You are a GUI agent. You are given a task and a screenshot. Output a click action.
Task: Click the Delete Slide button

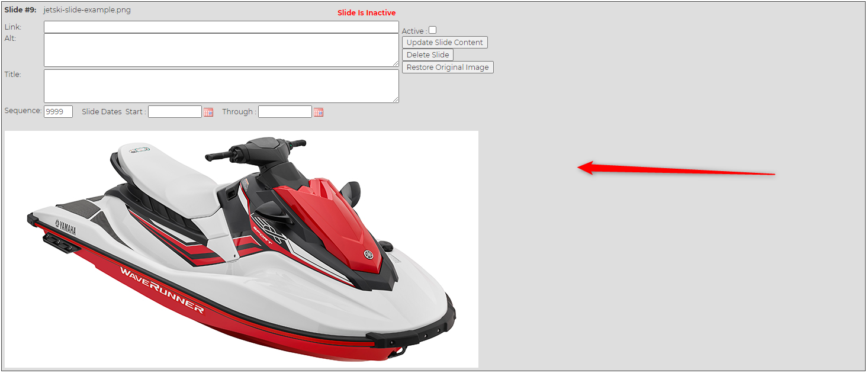click(427, 55)
